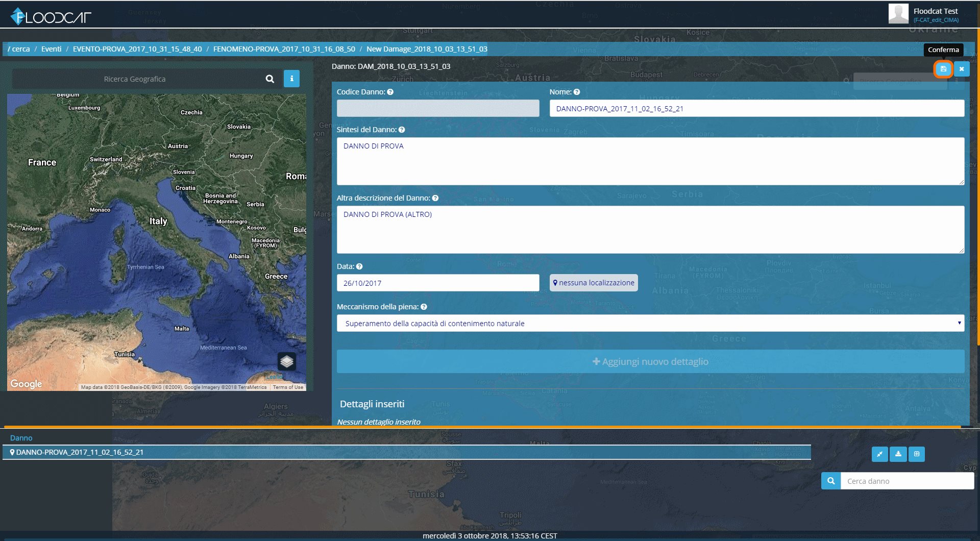
Task: Click the Sintesi del Danno help icon
Action: [x=402, y=130]
